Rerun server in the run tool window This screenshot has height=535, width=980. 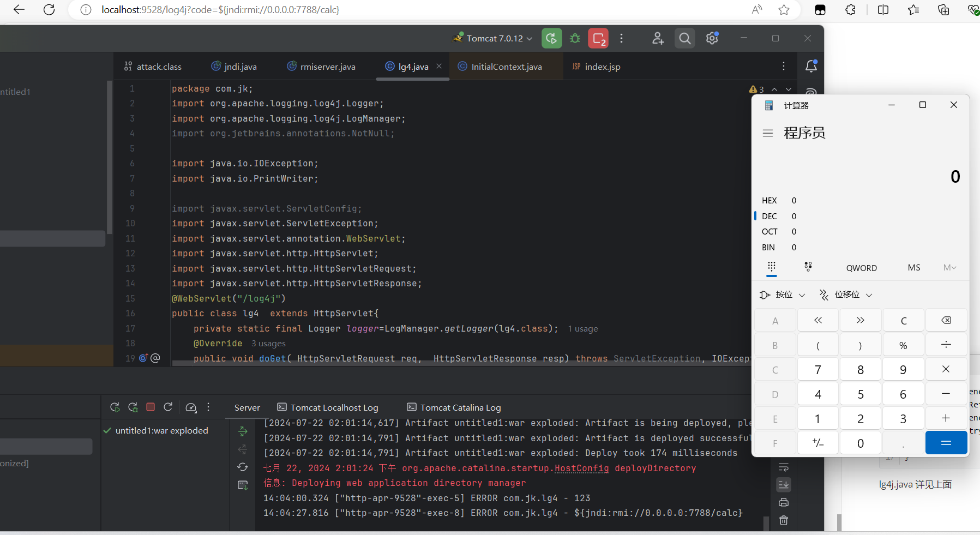click(x=115, y=407)
